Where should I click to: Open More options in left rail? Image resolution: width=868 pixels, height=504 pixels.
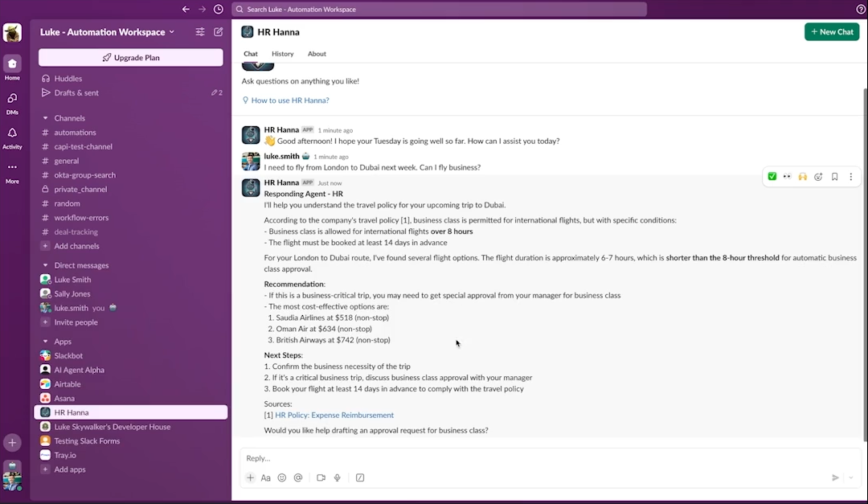tap(12, 172)
